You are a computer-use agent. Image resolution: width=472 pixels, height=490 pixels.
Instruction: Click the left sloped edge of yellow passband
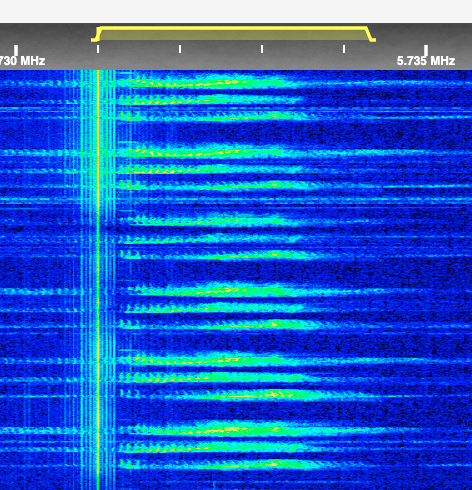coord(96,34)
